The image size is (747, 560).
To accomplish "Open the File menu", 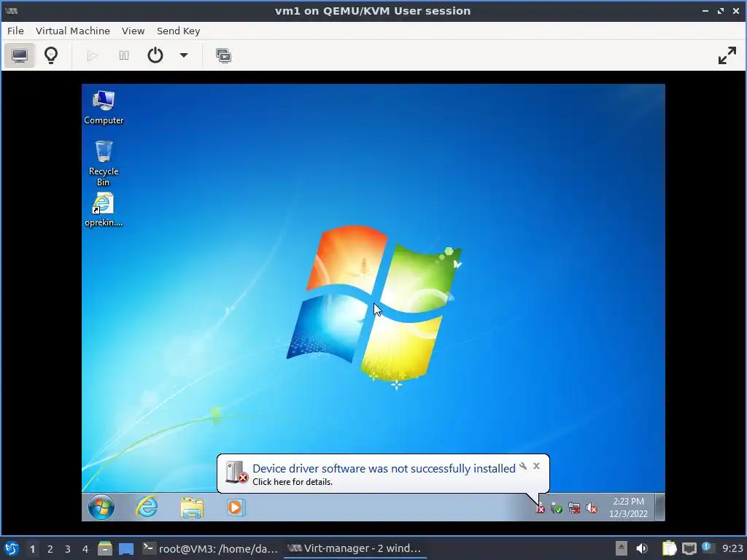I will (15, 31).
